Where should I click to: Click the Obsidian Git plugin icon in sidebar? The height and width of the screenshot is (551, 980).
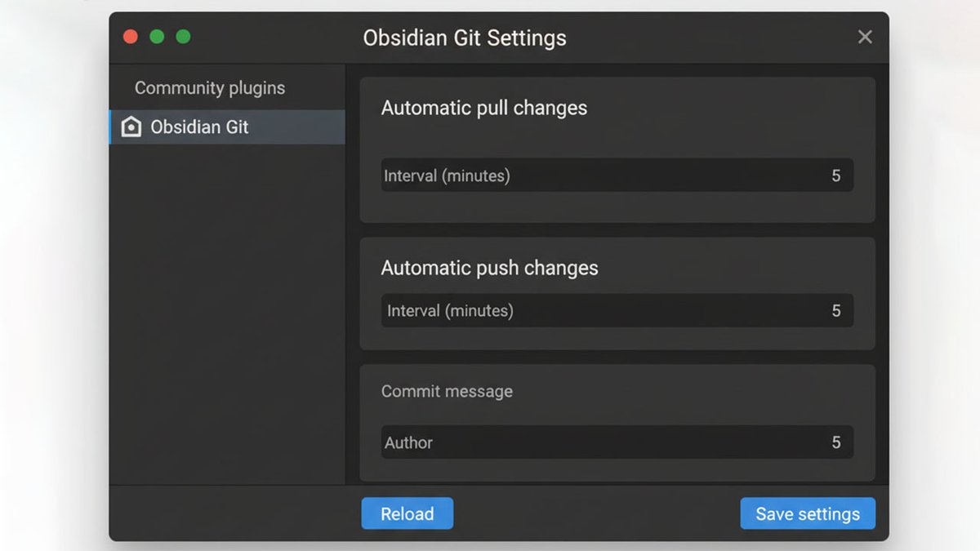click(x=131, y=127)
